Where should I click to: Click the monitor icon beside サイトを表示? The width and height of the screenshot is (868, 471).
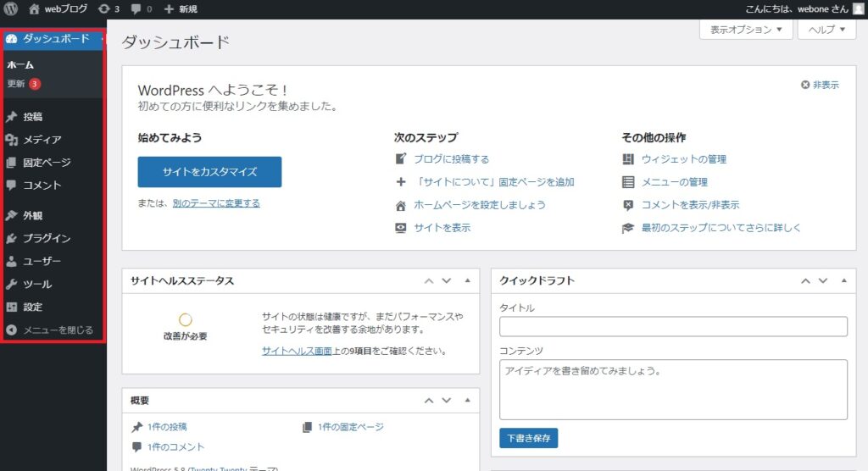coord(401,228)
